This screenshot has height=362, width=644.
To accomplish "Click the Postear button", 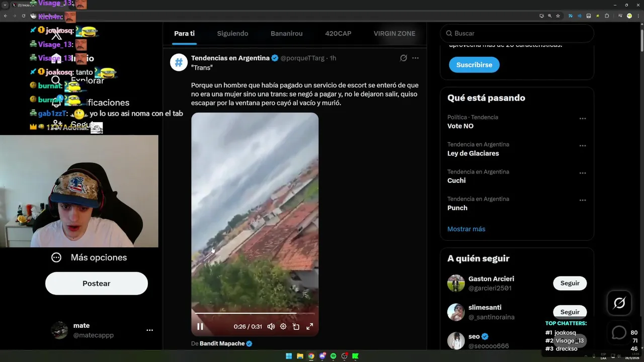I will point(97,284).
